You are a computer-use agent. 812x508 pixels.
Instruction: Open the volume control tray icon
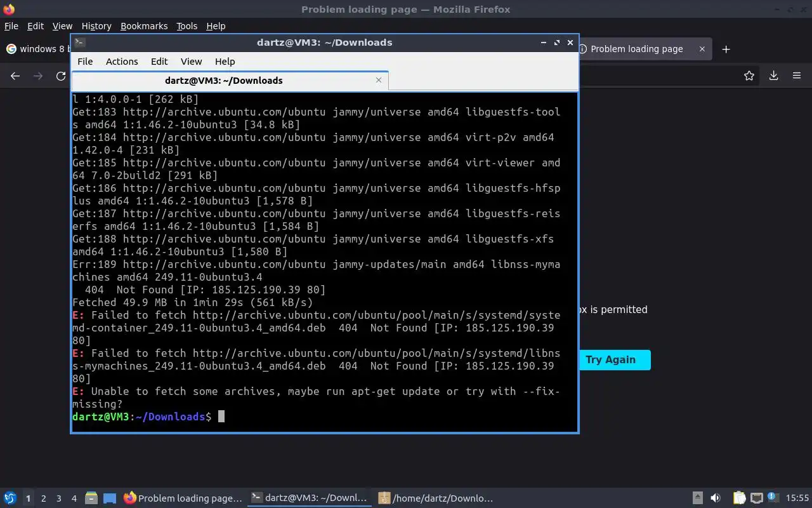pyautogui.click(x=716, y=498)
